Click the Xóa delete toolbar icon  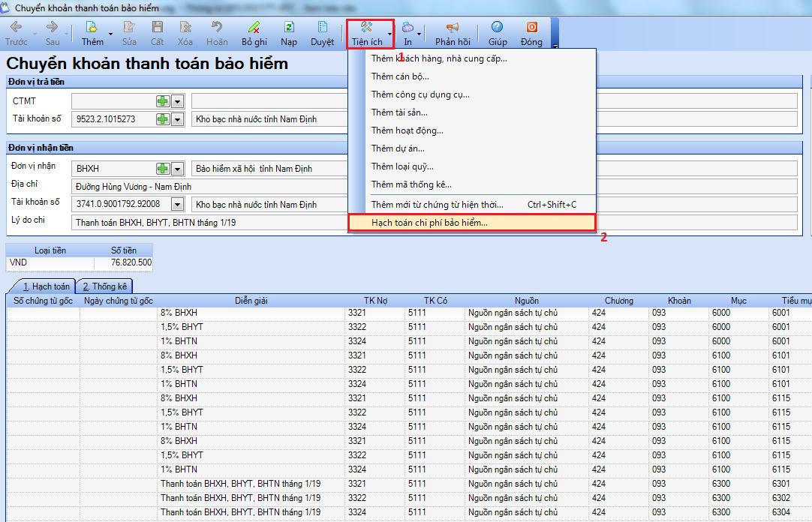click(185, 27)
